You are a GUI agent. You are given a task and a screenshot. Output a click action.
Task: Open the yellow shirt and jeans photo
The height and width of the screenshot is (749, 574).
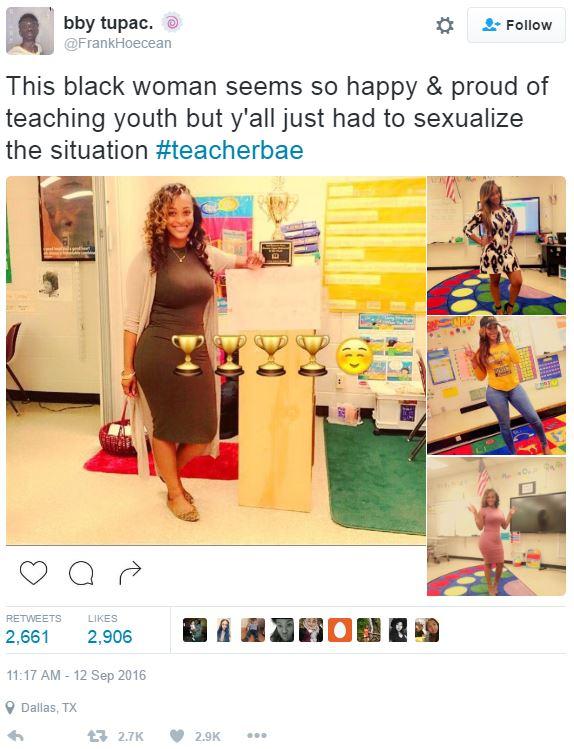[x=496, y=385]
